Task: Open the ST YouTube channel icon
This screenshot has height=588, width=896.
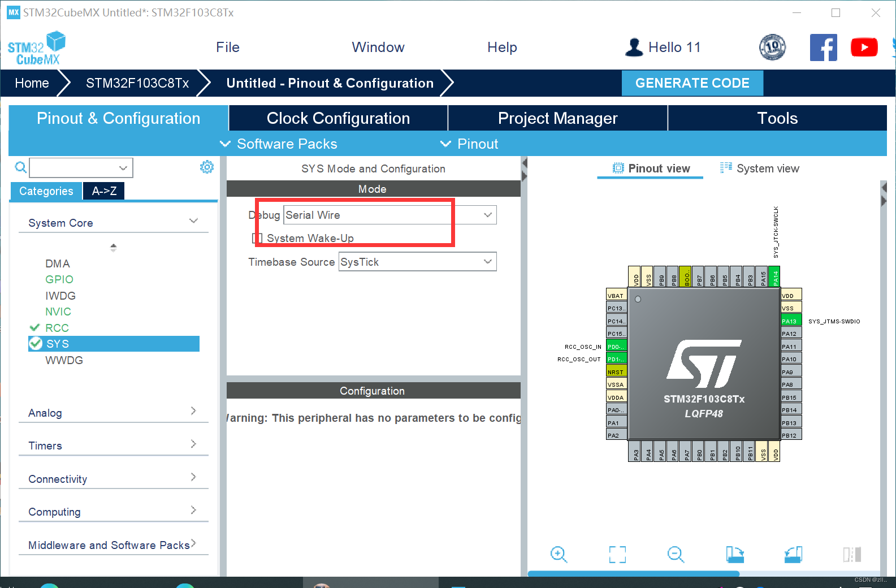Action: pyautogui.click(x=864, y=47)
